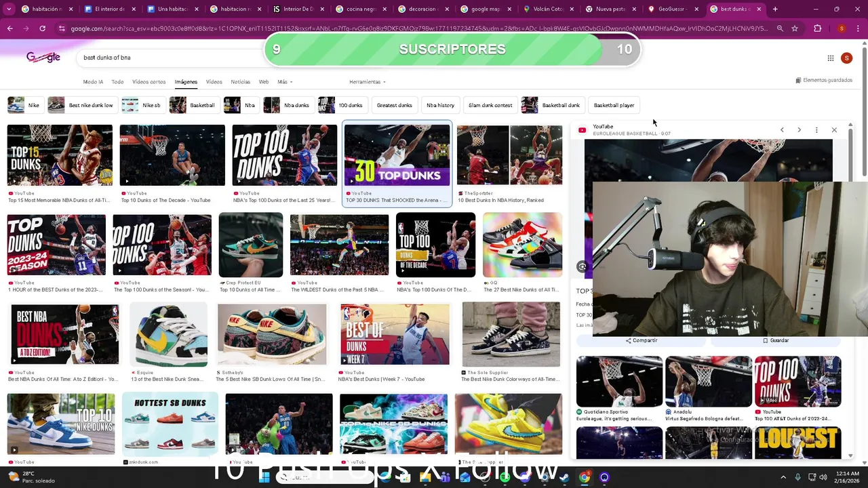This screenshot has height=488, width=868.
Task: Open Chrome from the Windows taskbar
Action: (x=585, y=477)
